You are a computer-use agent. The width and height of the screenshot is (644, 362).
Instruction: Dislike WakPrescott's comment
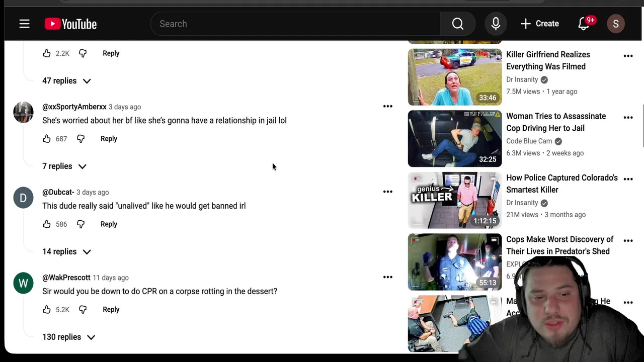tap(83, 310)
